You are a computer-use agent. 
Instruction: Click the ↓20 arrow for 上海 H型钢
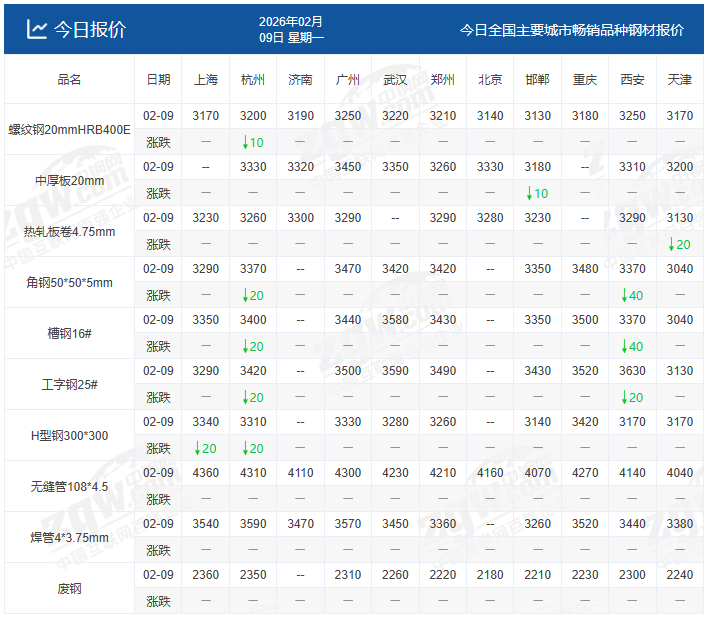tap(205, 448)
